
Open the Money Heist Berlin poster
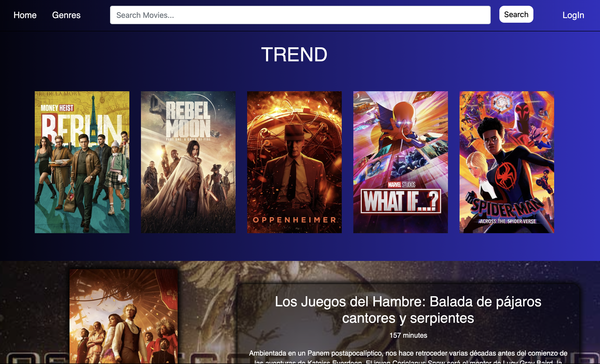click(82, 162)
